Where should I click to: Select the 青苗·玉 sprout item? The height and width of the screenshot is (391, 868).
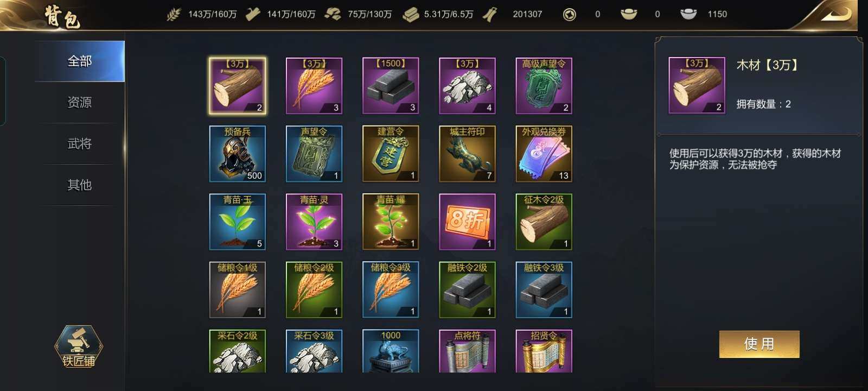click(238, 222)
